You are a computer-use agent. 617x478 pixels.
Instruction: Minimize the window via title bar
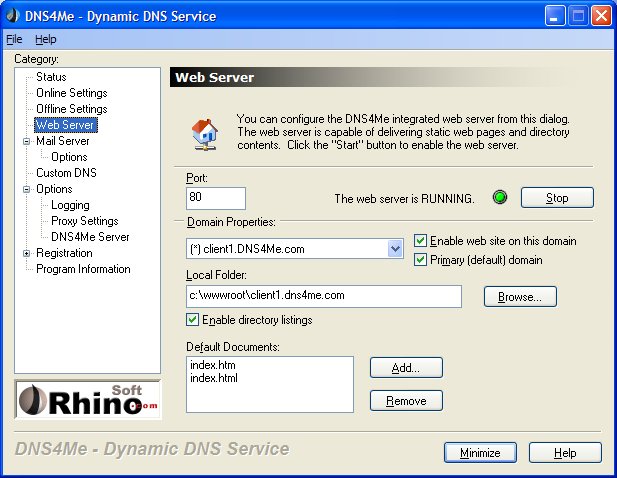555,16
